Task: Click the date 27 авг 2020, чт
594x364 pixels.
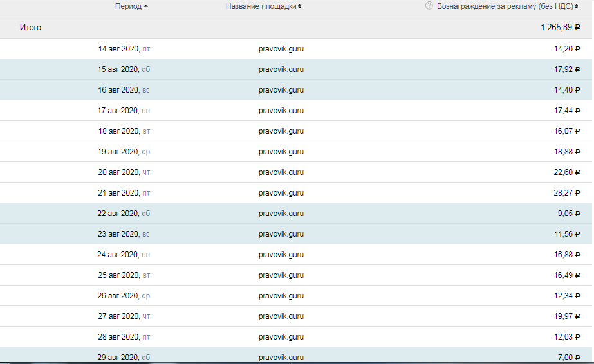Action: 124,316
